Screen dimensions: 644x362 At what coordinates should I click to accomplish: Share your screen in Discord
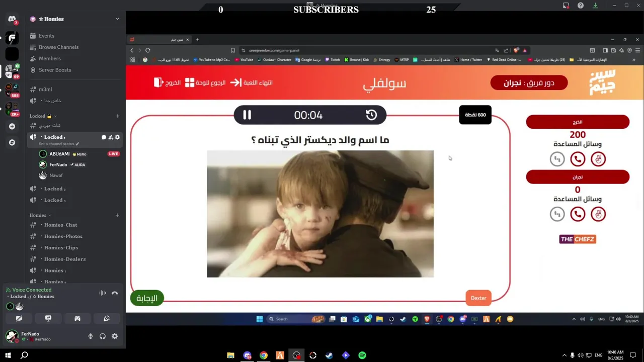(48, 319)
